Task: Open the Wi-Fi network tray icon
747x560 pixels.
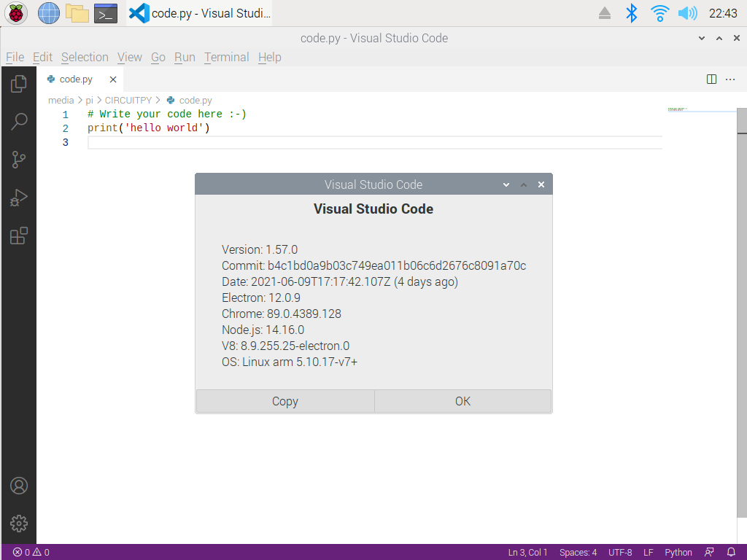Action: click(x=659, y=13)
